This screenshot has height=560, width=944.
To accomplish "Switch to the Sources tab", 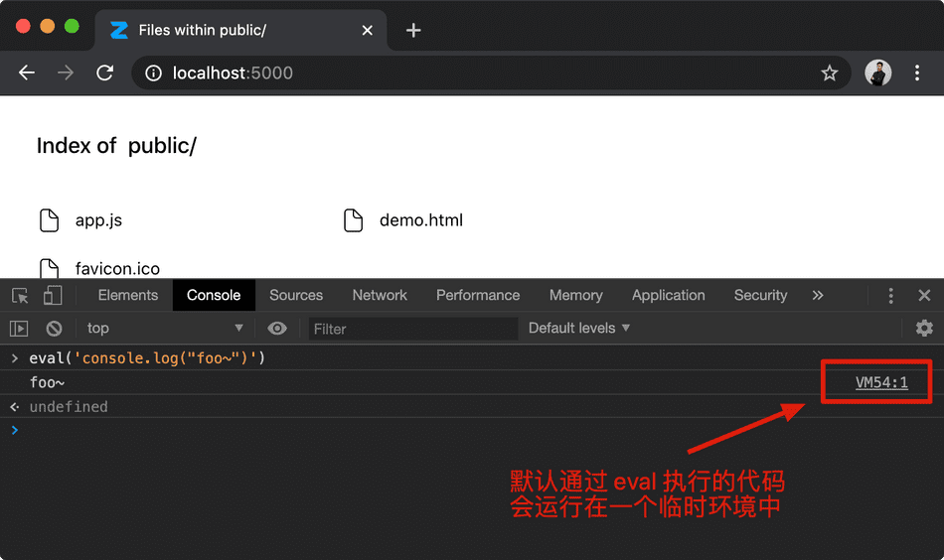I will pyautogui.click(x=296, y=296).
